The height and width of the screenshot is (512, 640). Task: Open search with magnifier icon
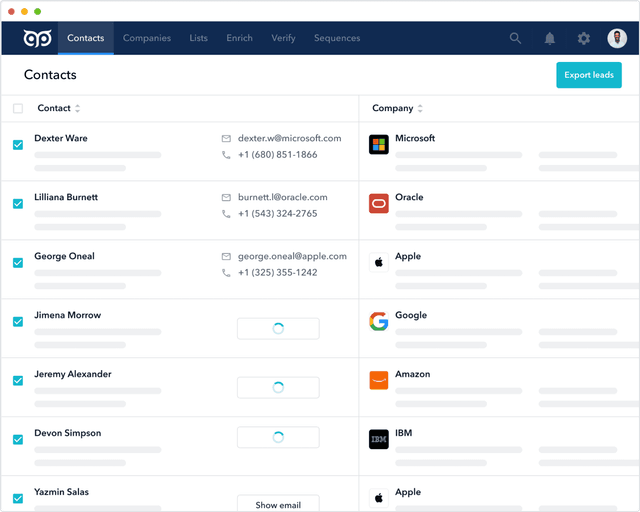pos(515,38)
